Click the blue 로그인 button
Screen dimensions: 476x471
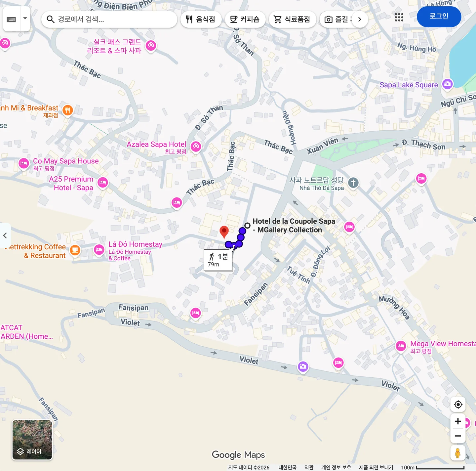(x=439, y=16)
